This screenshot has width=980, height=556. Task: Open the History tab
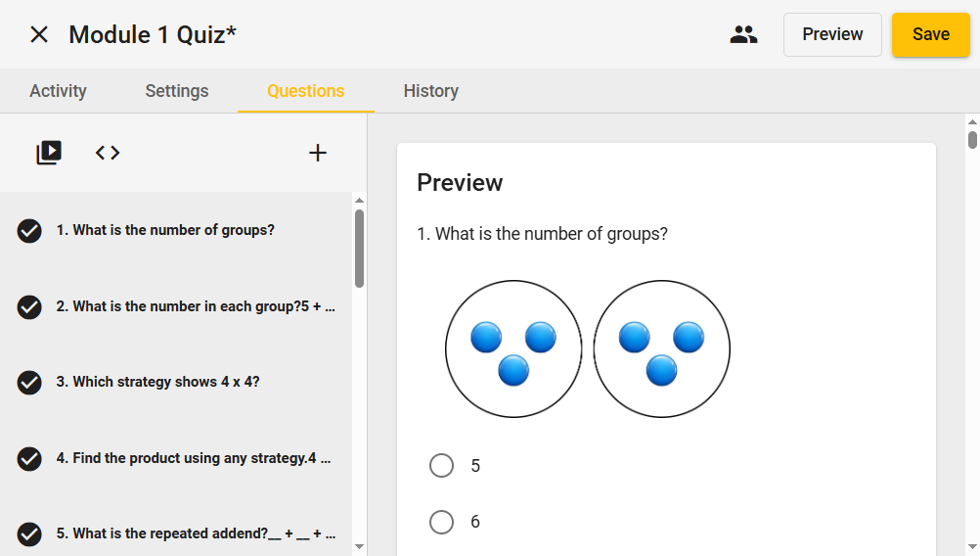pyautogui.click(x=431, y=91)
